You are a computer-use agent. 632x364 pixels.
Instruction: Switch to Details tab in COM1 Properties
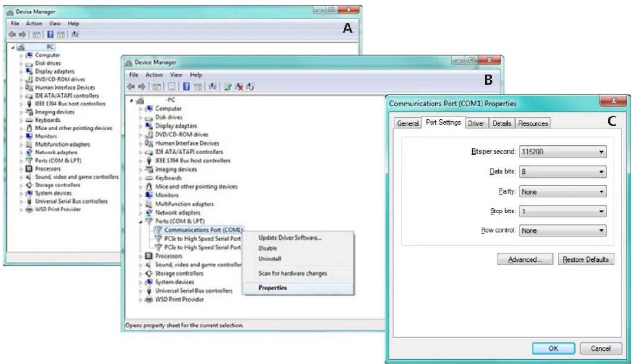(501, 123)
